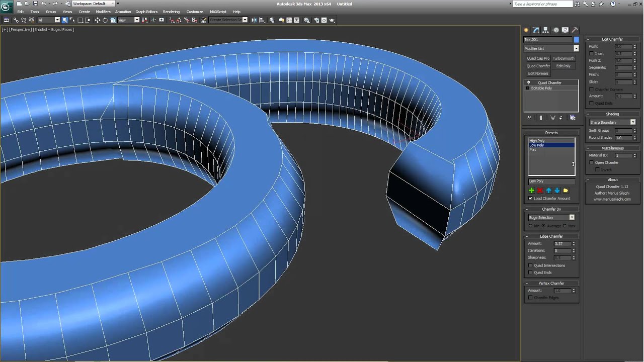Click the Render Setup icon
644x362 pixels.
point(316,20)
